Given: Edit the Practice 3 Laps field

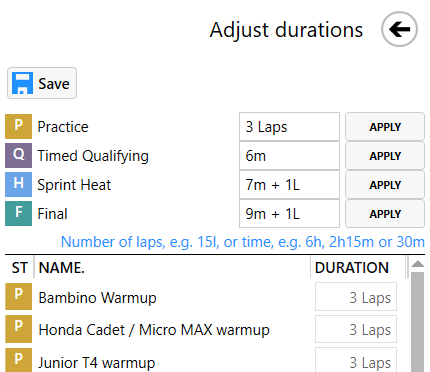Looking at the screenshot, I should click(x=289, y=127).
